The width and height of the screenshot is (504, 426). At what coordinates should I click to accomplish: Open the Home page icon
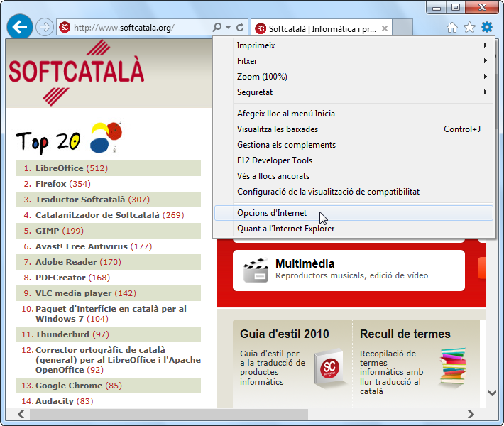452,28
